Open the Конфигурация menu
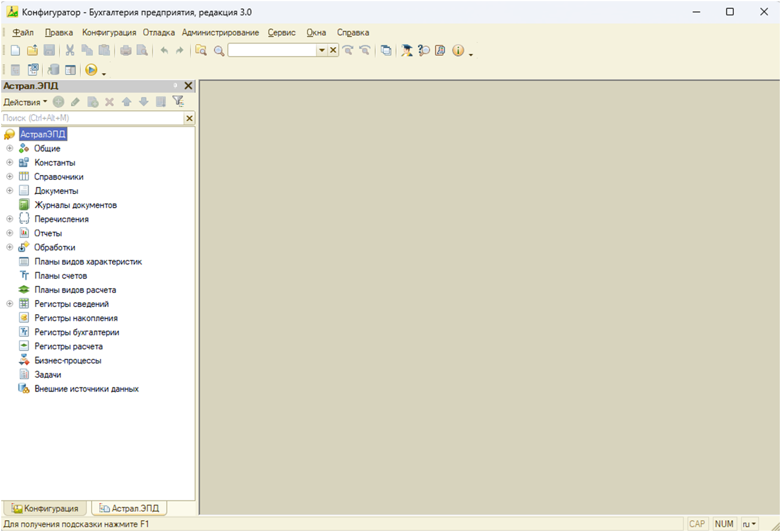Viewport: 781px width, 532px height. coord(109,33)
